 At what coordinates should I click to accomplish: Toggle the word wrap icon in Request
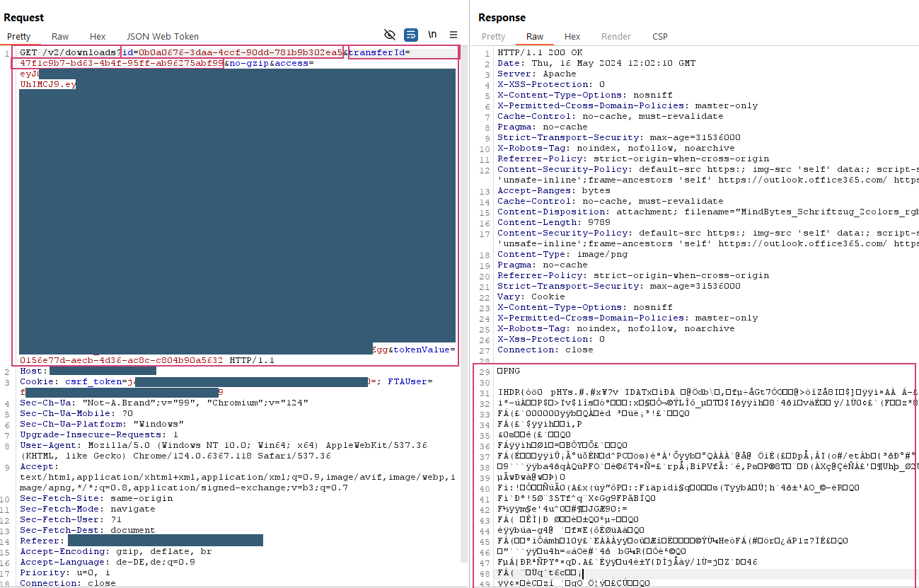point(411,35)
